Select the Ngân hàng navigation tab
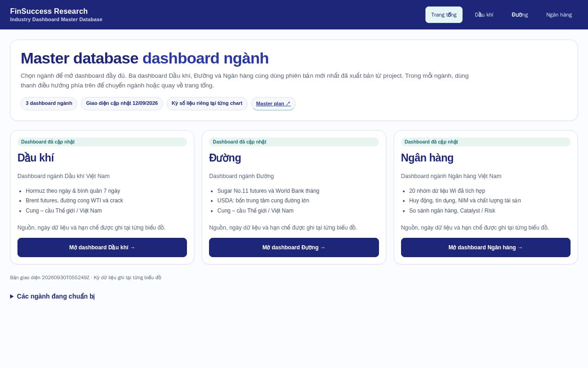Screen dimensions: 588x368 pyautogui.click(x=559, y=15)
